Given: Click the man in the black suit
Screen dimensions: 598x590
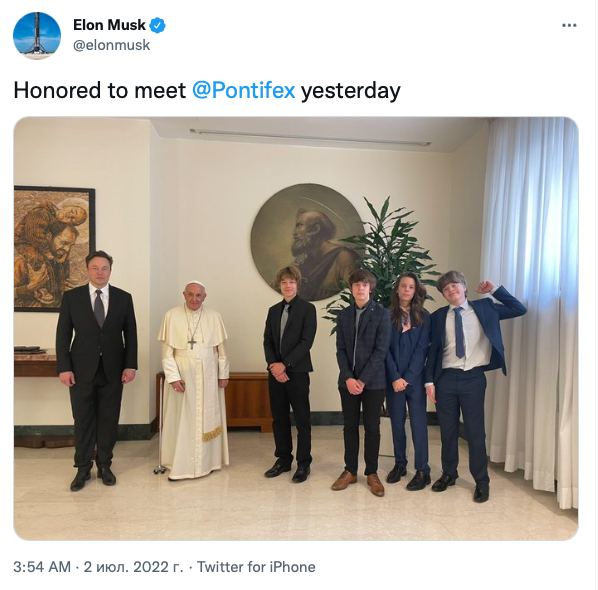Looking at the screenshot, I should point(96,369).
